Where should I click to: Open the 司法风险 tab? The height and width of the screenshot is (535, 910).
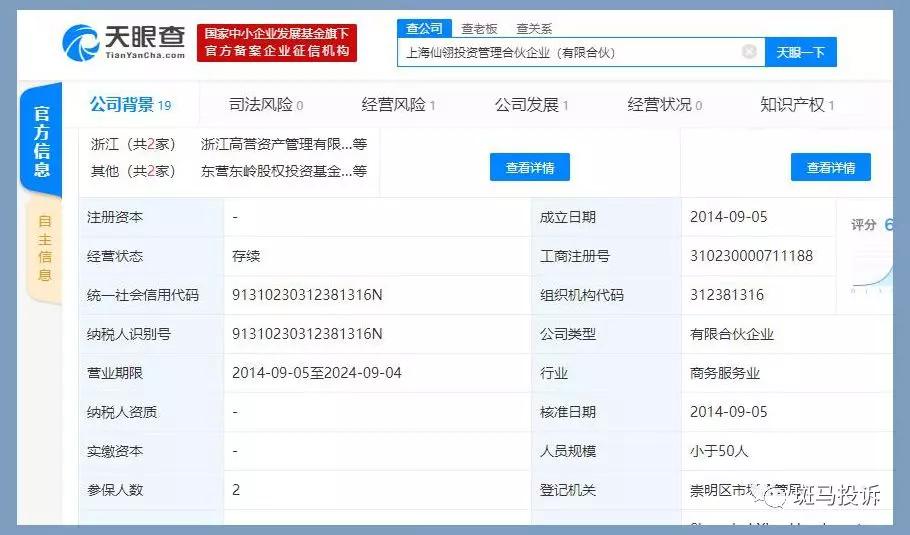click(x=266, y=105)
